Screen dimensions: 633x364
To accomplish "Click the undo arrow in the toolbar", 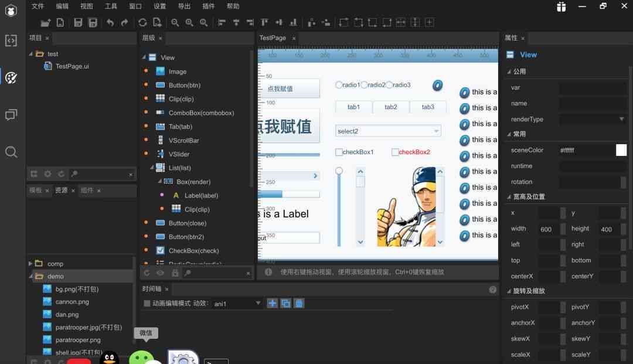I will click(x=110, y=23).
